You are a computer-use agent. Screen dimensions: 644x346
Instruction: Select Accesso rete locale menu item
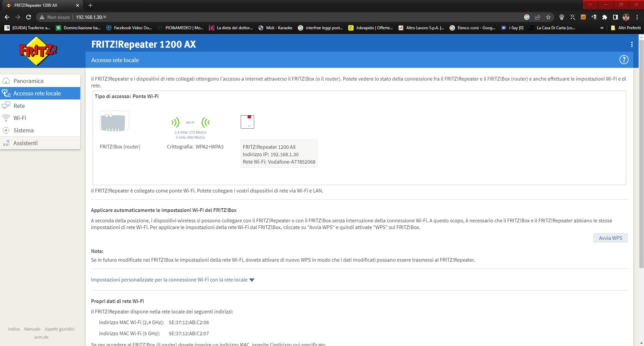pyautogui.click(x=40, y=93)
